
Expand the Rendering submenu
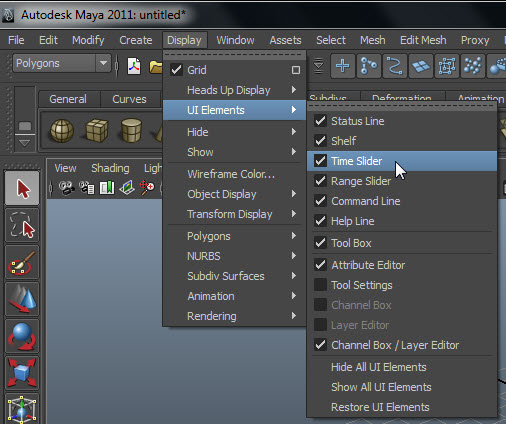pos(234,316)
